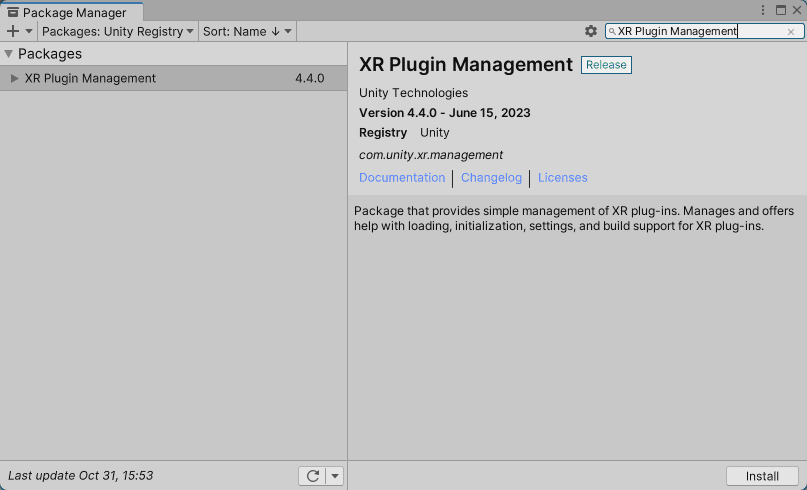Image resolution: width=807 pixels, height=490 pixels.
Task: Open the window kebab options menu
Action: [x=763, y=10]
